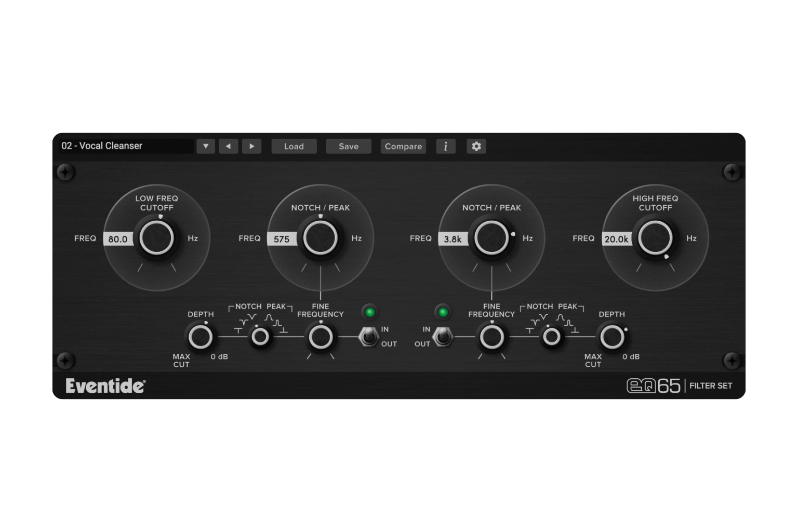Open the preset list dropdown
The image size is (798, 532).
click(x=205, y=146)
